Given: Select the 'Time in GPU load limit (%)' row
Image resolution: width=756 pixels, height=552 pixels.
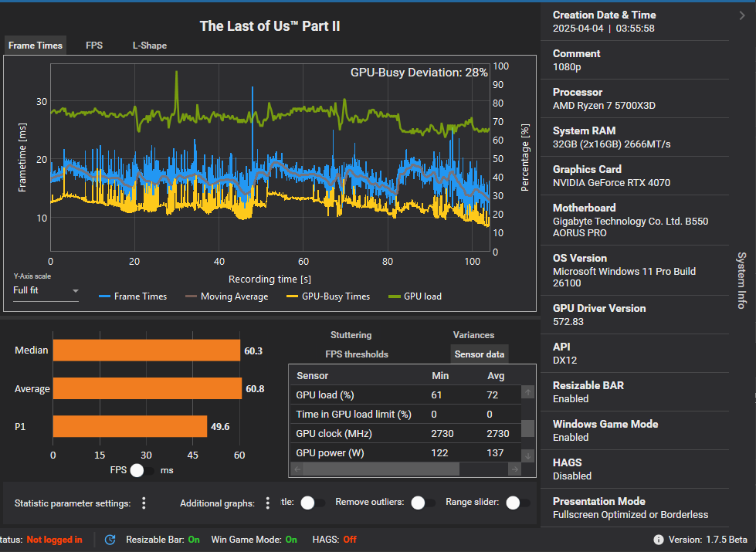Looking at the screenshot, I should point(405,414).
